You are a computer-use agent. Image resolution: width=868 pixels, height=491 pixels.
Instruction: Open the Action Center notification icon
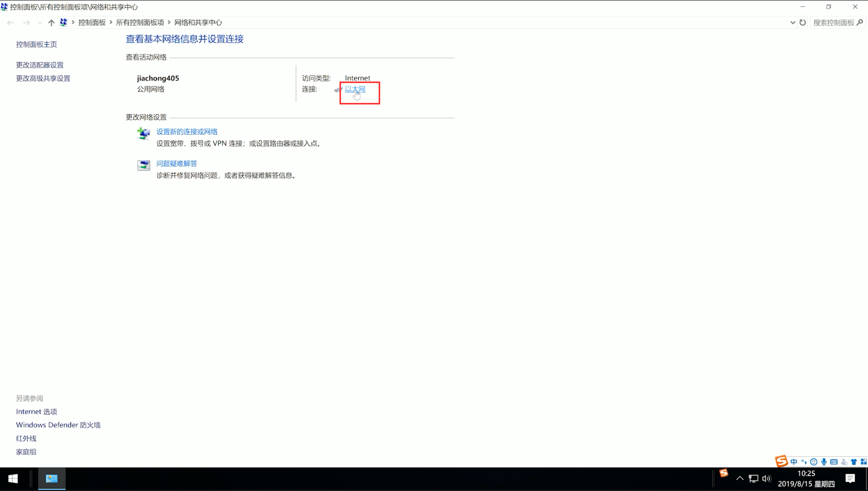click(x=850, y=478)
